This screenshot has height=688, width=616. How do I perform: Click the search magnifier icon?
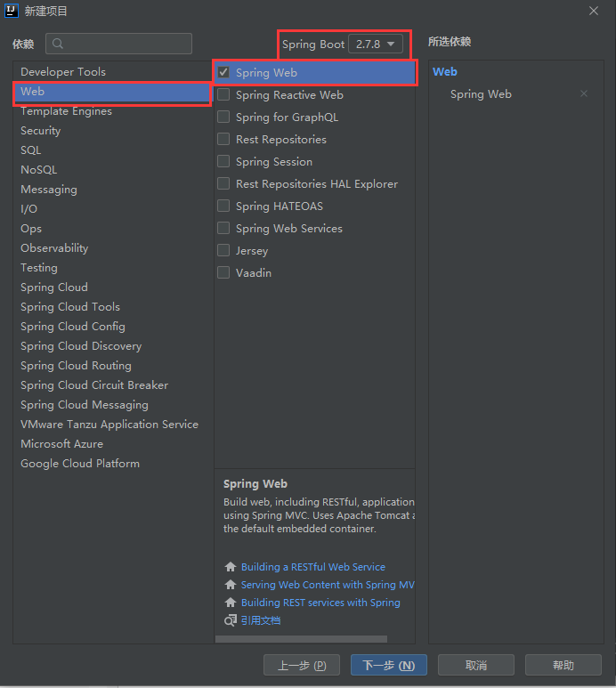tap(58, 44)
